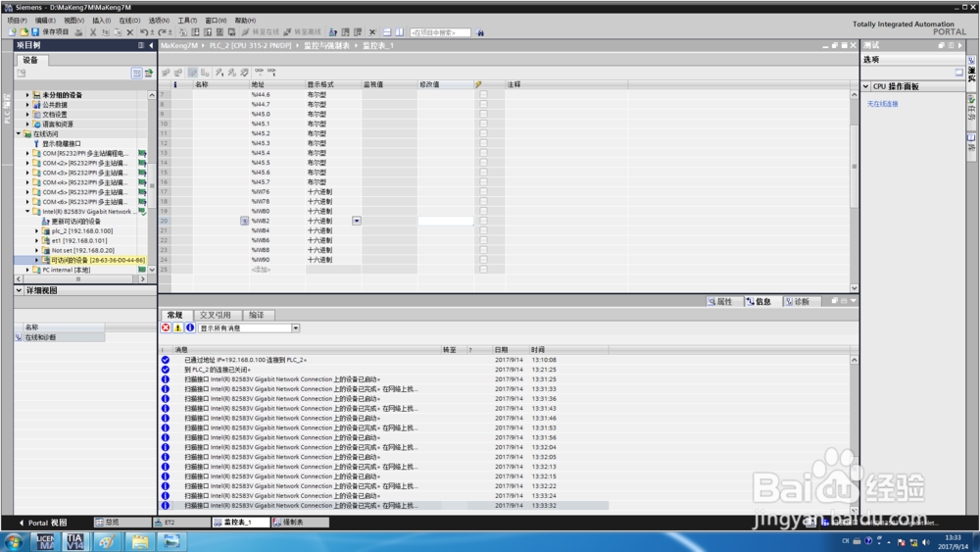The height and width of the screenshot is (552, 980).
Task: Click Portal 视图 button
Action: pos(42,523)
